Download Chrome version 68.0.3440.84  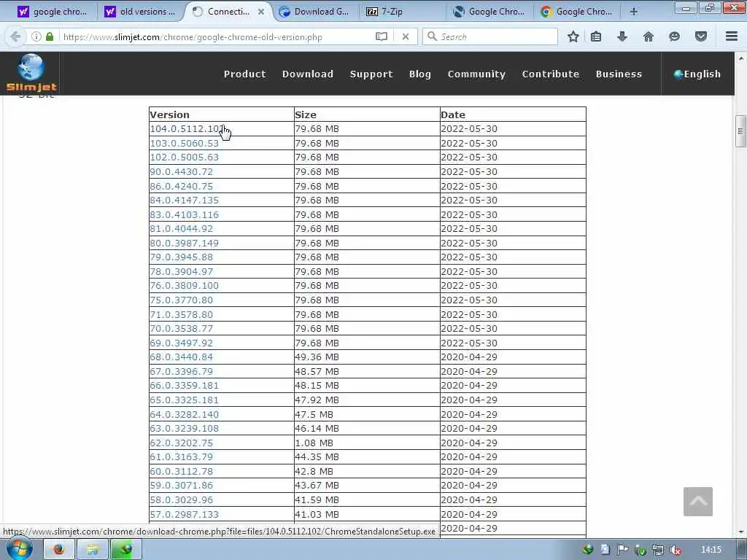181,357
